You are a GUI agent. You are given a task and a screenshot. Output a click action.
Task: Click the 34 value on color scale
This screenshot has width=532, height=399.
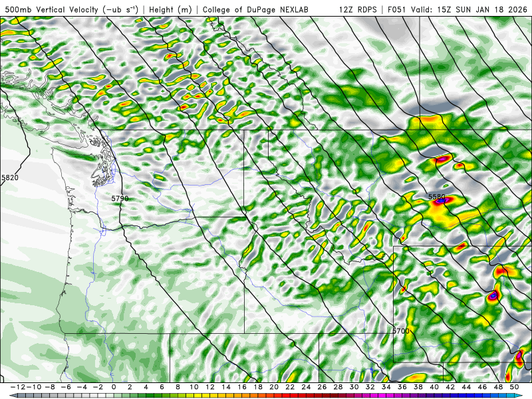point(386,387)
